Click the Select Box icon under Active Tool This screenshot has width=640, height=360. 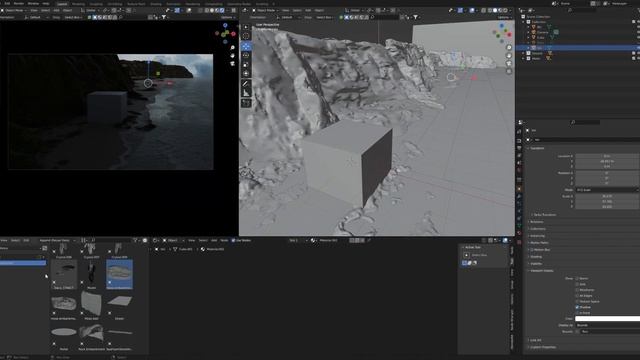[x=467, y=255]
